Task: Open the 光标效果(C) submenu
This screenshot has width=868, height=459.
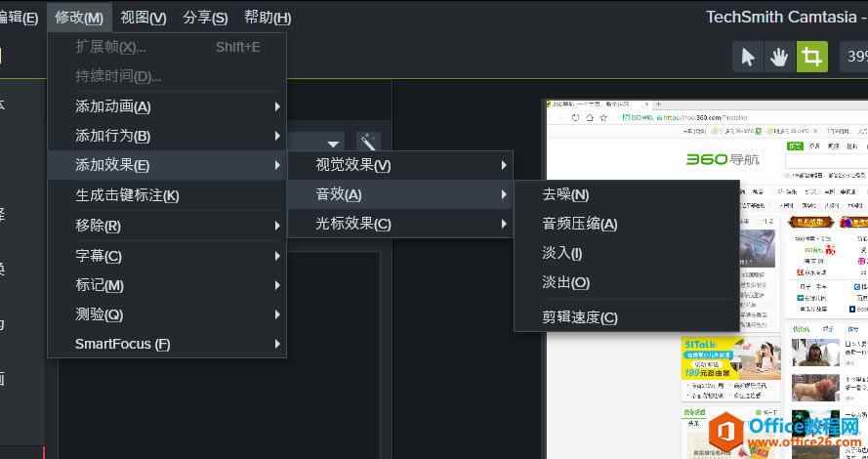Action: point(400,224)
